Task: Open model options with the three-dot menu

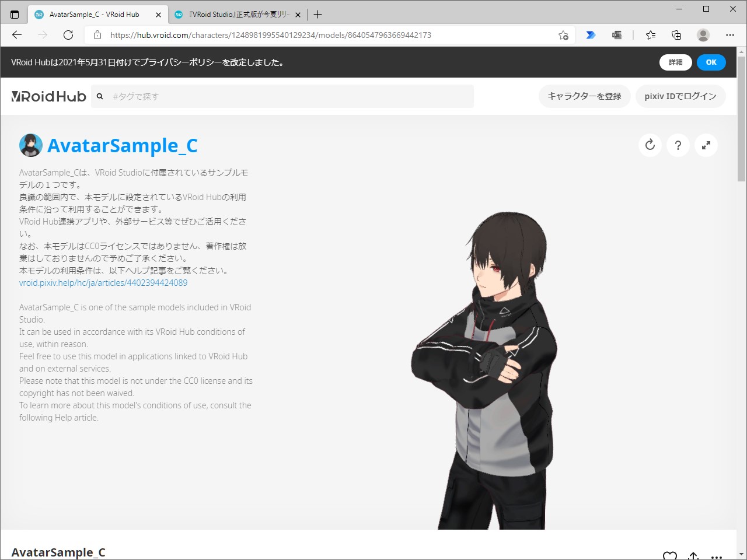Action: tap(716, 556)
